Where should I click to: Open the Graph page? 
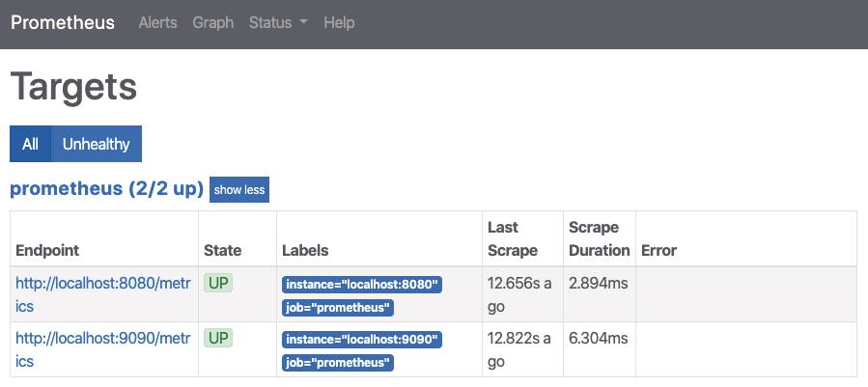(213, 23)
